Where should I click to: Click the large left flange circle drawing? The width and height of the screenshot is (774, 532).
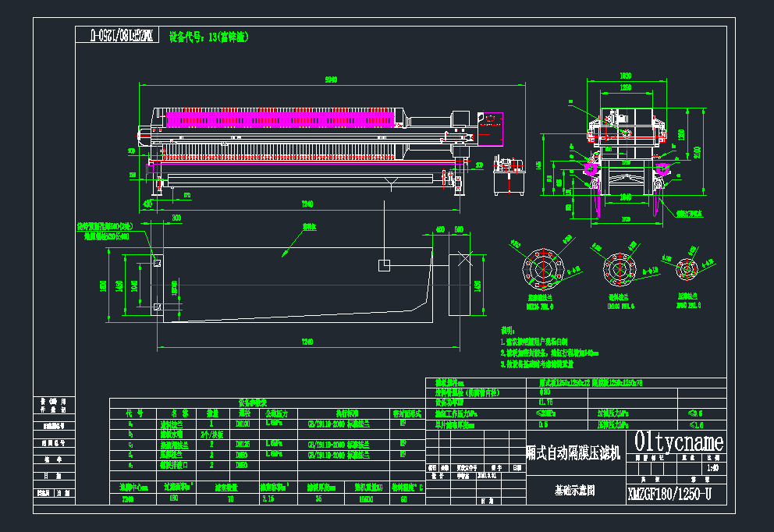541,270
